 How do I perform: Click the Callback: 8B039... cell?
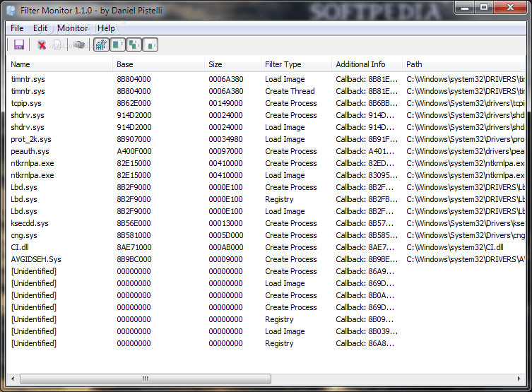tap(367, 331)
